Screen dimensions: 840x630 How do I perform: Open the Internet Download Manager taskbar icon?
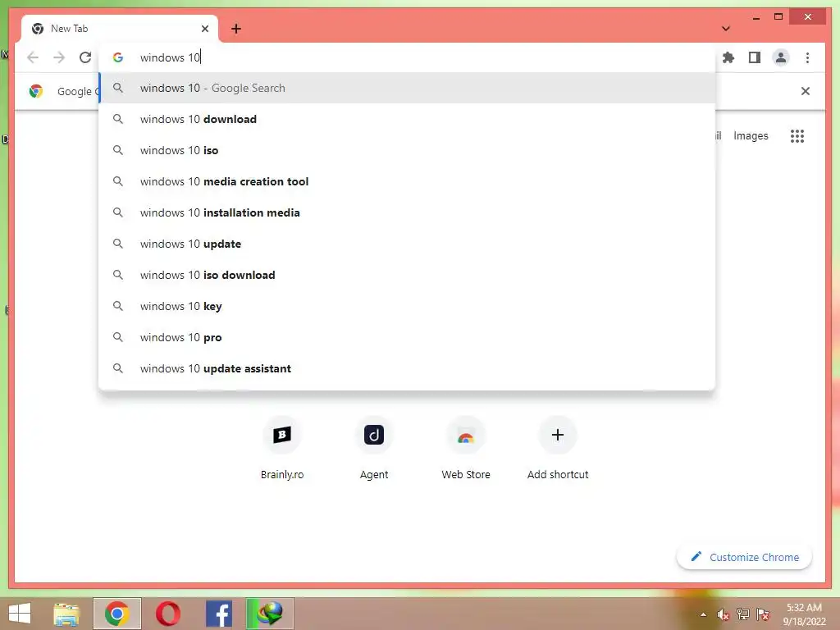(x=269, y=614)
